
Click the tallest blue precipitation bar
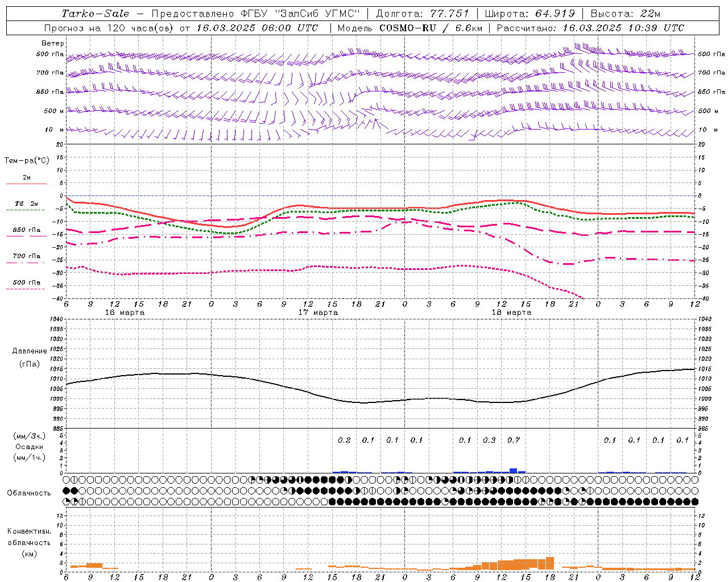(x=514, y=470)
